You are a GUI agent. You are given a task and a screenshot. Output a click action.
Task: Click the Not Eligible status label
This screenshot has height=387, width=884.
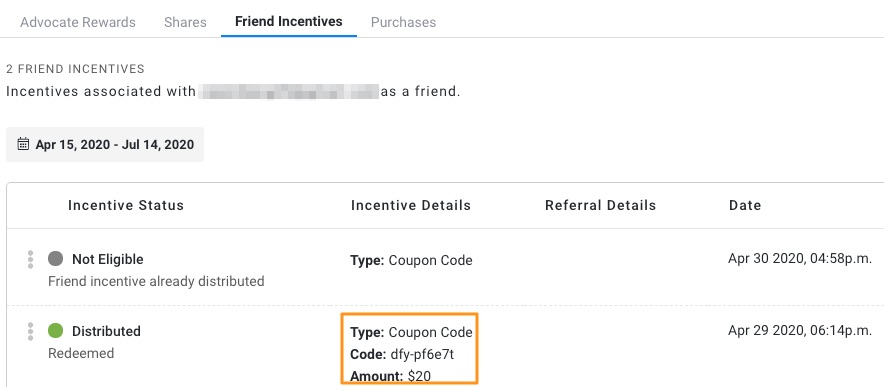click(x=108, y=260)
